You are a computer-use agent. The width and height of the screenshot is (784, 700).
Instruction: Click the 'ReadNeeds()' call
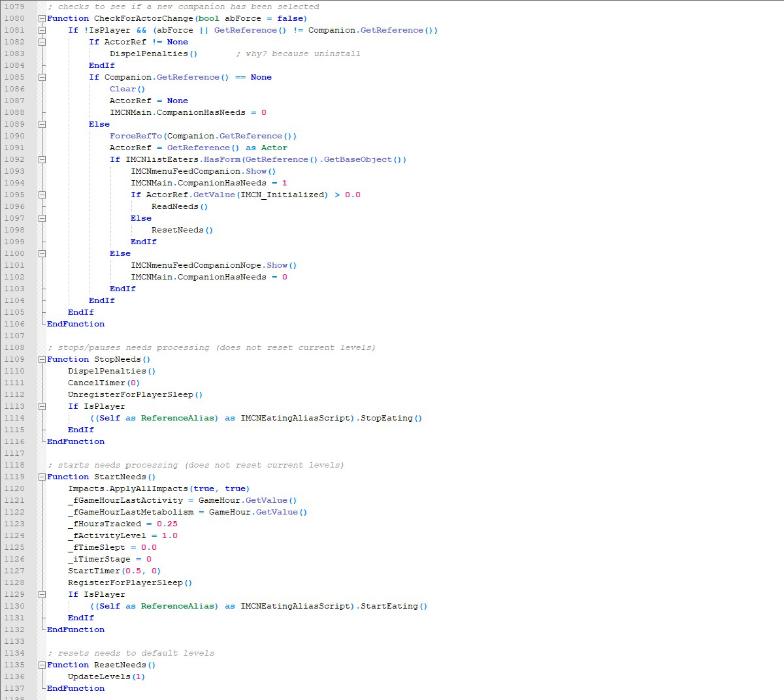click(180, 206)
